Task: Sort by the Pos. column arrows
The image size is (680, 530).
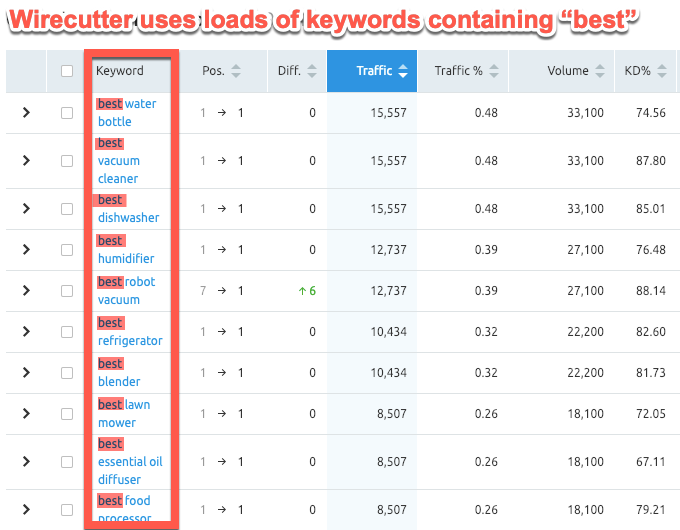Action: pyautogui.click(x=236, y=71)
